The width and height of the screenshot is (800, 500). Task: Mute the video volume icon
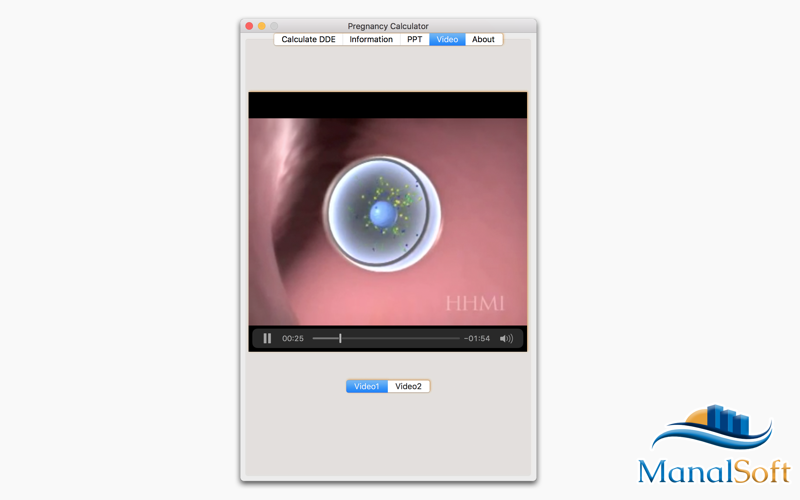coord(506,338)
